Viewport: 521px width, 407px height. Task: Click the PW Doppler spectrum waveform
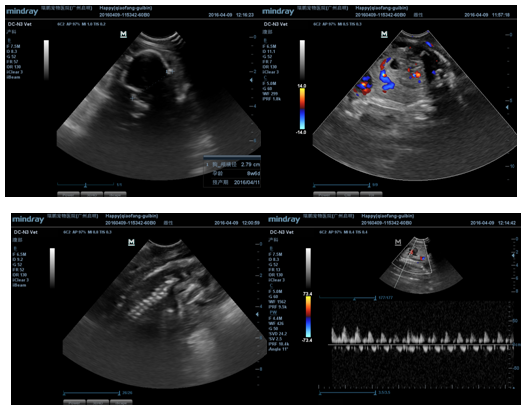423,339
